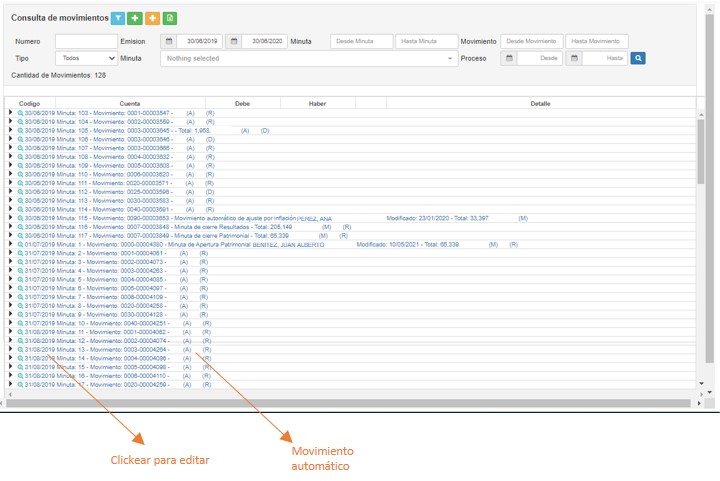720x481 pixels.
Task: Click the Desde Minuta input field
Action: [360, 41]
